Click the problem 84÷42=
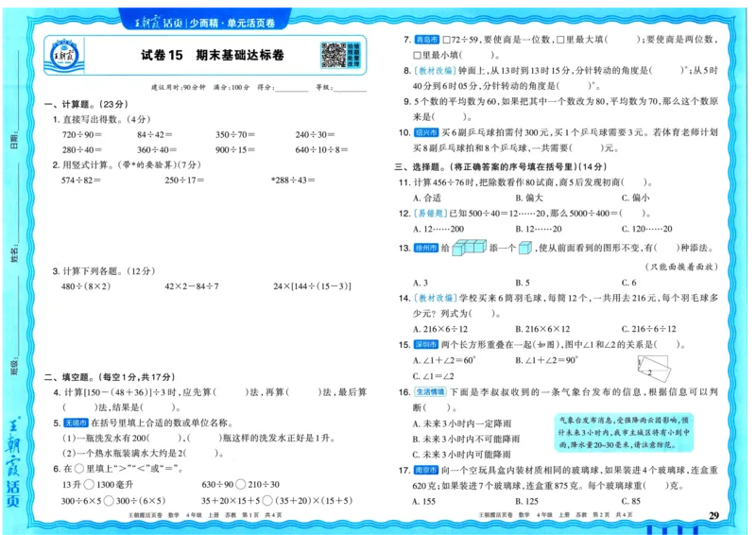 click(154, 134)
